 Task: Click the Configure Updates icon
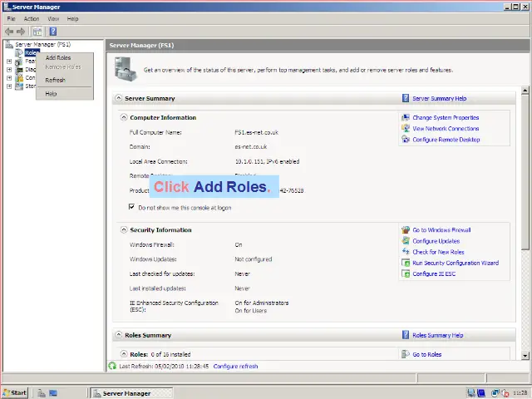point(406,241)
